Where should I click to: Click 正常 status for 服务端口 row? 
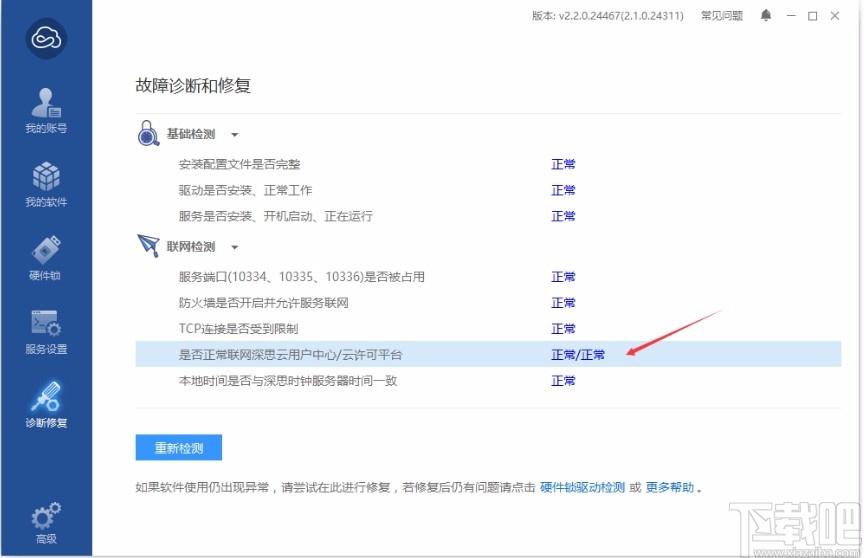click(x=563, y=277)
